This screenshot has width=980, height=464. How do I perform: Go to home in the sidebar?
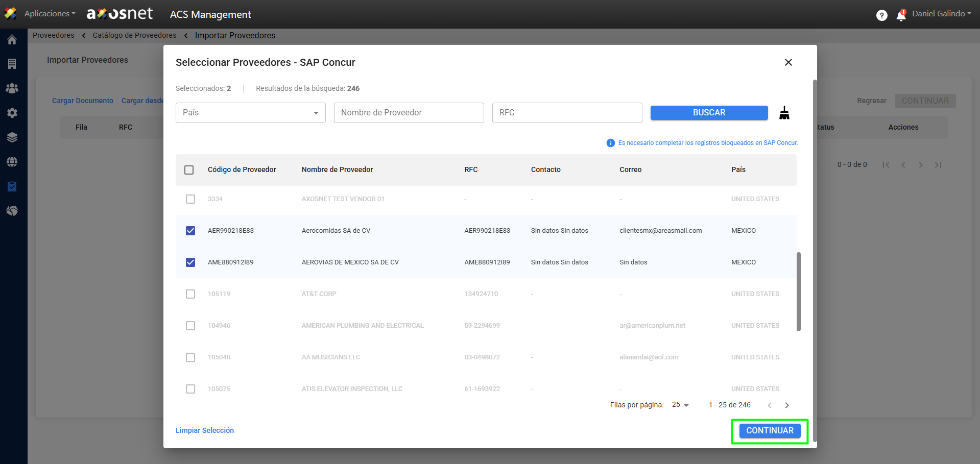tap(12, 40)
